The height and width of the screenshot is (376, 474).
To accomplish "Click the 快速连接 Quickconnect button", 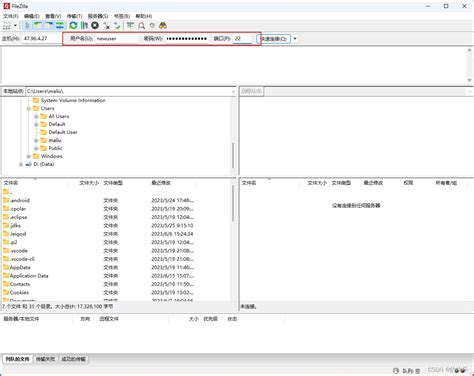I will click(273, 39).
